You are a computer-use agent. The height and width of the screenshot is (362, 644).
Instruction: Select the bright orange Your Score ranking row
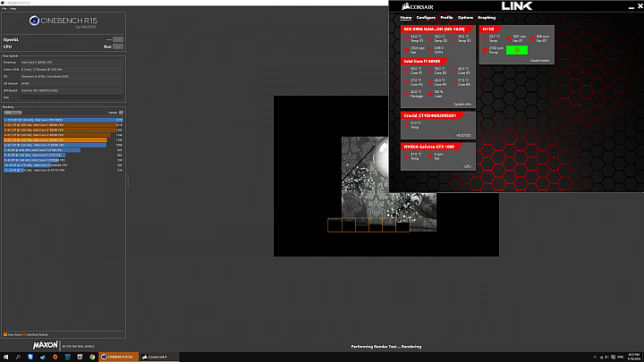(64, 140)
